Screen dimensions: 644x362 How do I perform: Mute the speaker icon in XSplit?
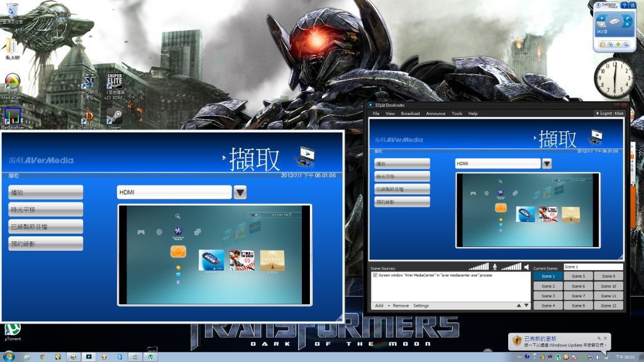[x=526, y=266]
